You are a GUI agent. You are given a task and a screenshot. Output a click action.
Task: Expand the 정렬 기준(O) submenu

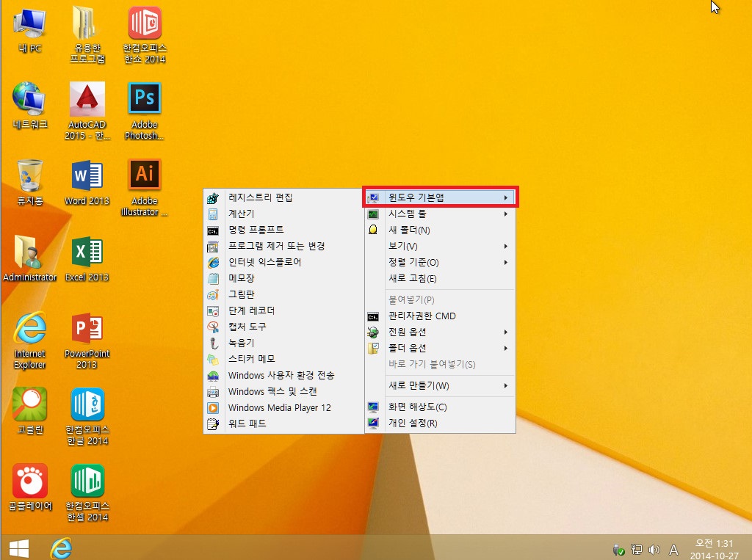[441, 262]
